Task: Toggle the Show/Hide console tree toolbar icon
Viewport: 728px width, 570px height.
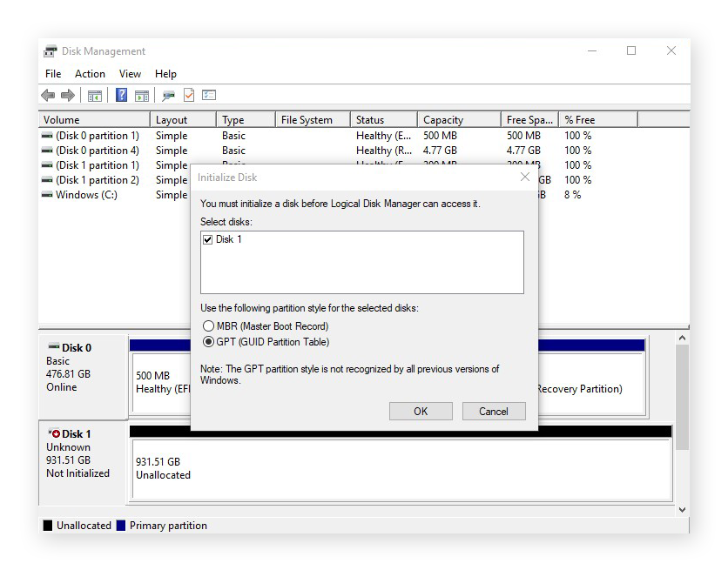Action: point(93,95)
